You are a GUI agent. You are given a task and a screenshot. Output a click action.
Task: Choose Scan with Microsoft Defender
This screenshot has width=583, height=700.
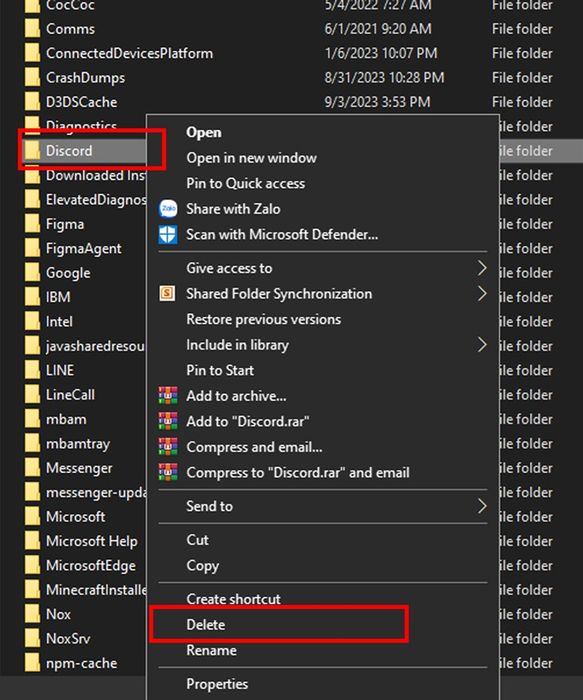click(282, 234)
